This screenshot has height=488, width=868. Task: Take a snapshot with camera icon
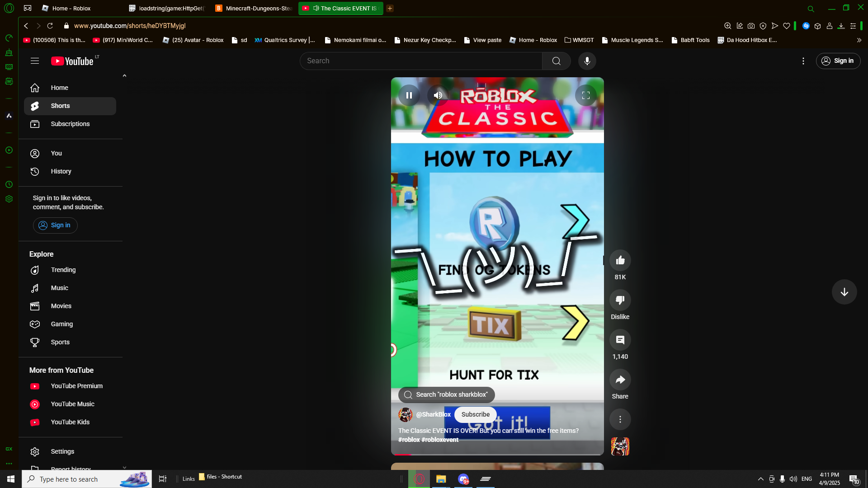point(751,26)
